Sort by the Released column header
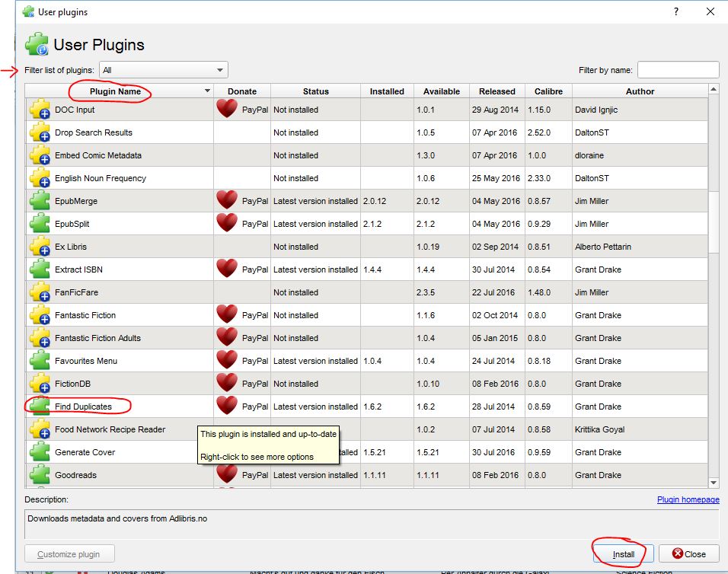 point(497,91)
